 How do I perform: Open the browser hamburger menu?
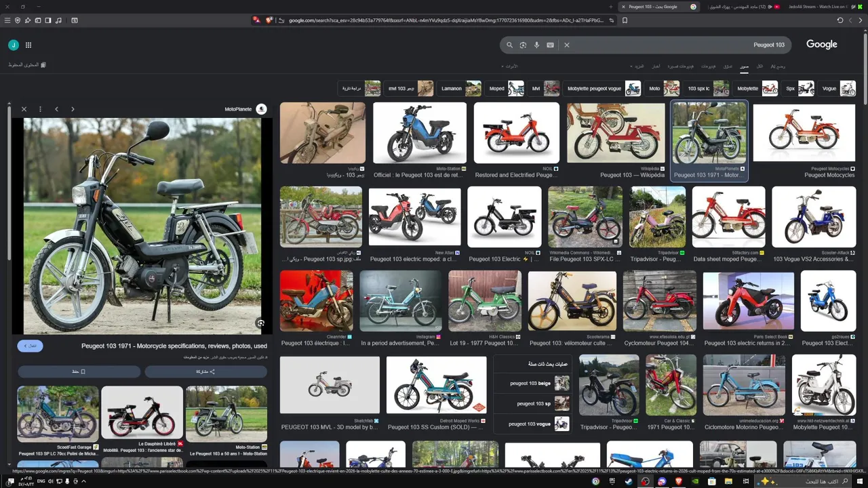coord(7,20)
